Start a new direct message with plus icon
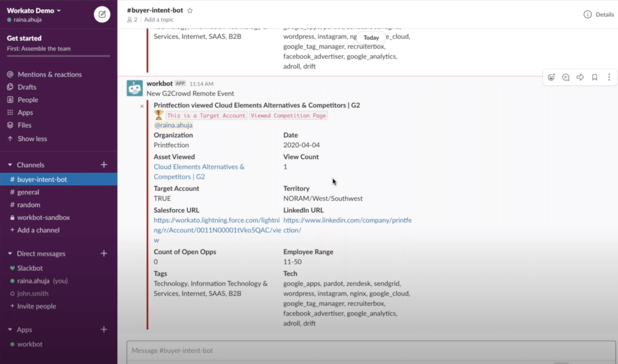This screenshot has width=618, height=364. 104,253
